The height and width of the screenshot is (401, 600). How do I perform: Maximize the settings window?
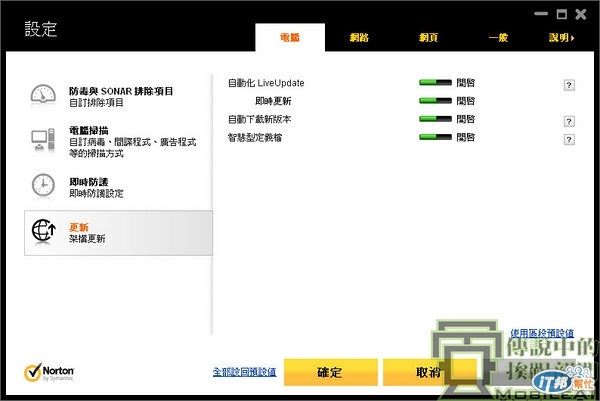(x=561, y=14)
